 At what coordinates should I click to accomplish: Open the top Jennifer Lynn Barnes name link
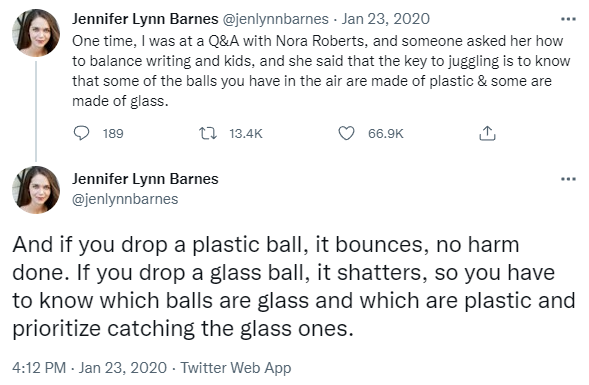[145, 19]
